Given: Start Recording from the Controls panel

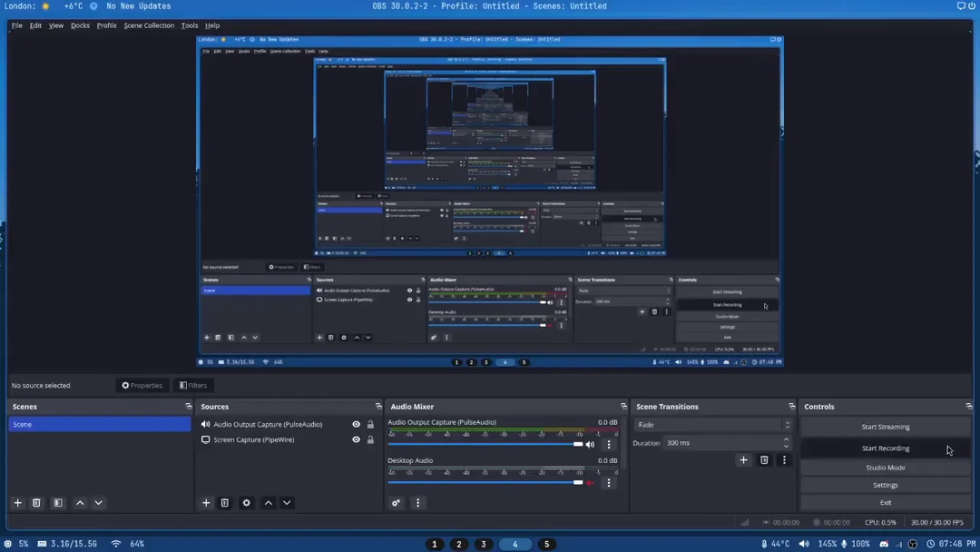Looking at the screenshot, I should click(x=885, y=448).
